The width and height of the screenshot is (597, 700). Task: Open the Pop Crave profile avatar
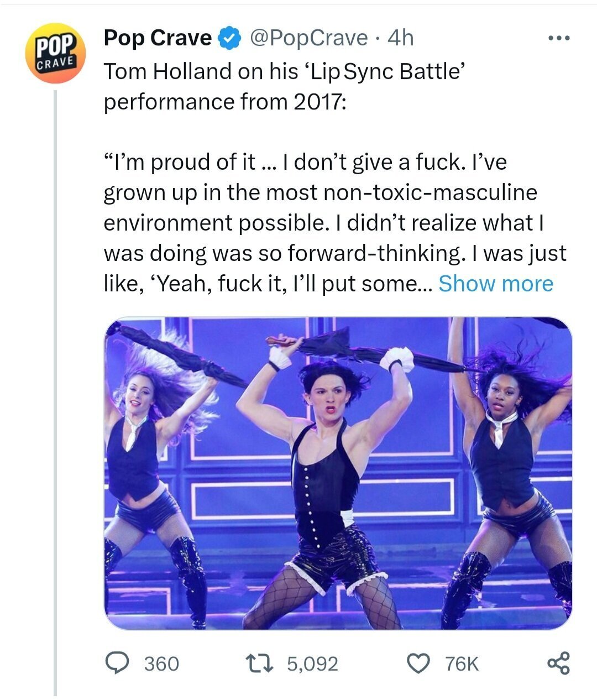point(55,53)
